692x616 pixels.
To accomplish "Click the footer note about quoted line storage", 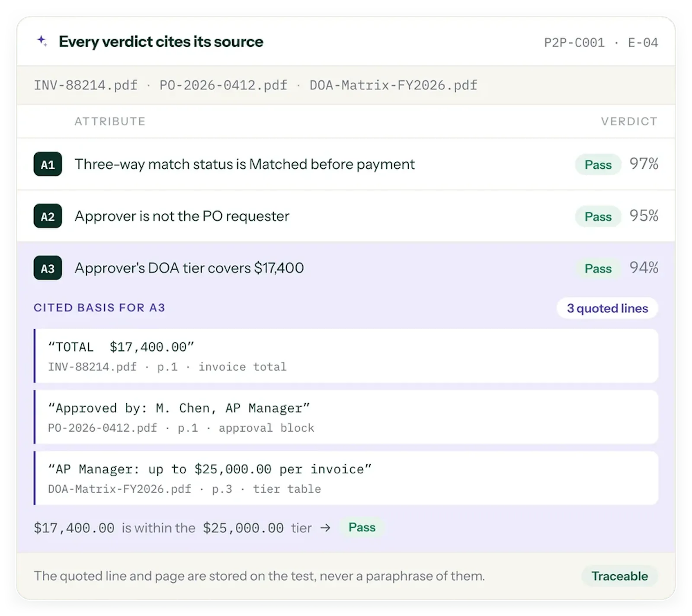I will (x=259, y=576).
